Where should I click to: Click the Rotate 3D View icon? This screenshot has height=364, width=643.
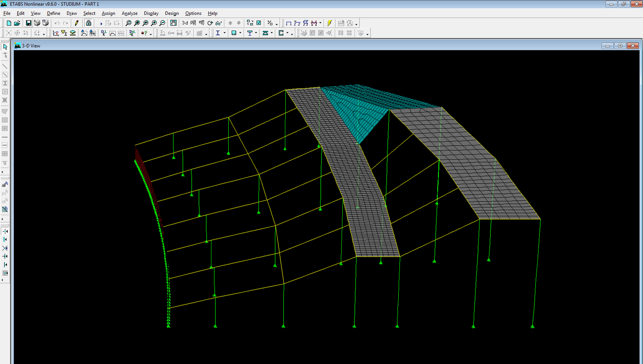click(210, 23)
